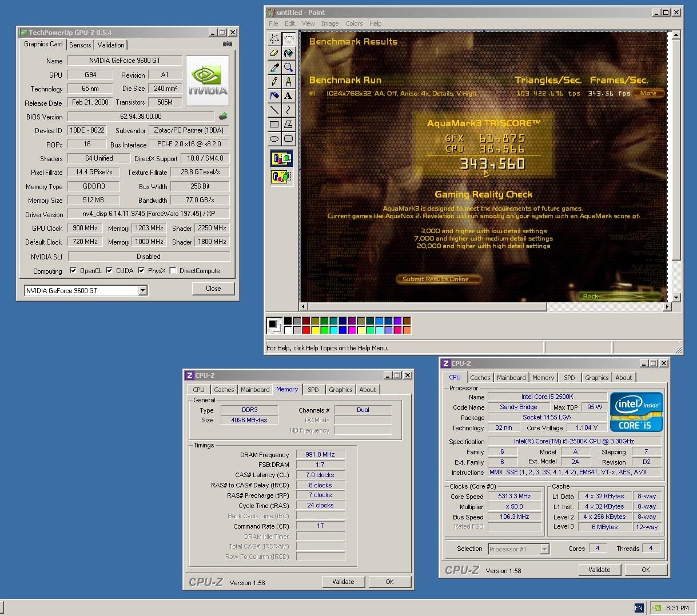Pick the bright green color swatch
The image size is (697, 616).
click(325, 330)
